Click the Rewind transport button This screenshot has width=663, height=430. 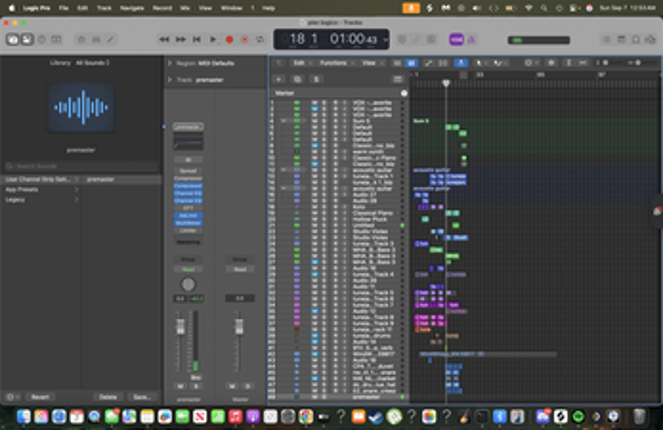pyautogui.click(x=165, y=39)
